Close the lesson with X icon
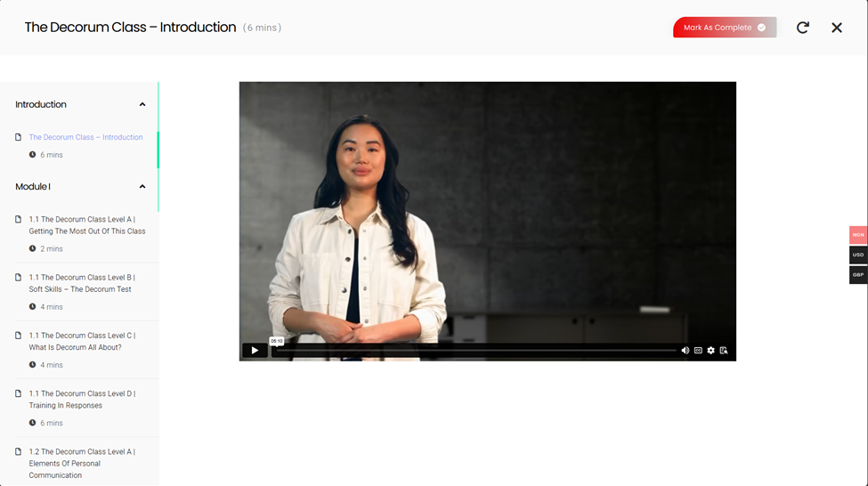The image size is (868, 486). coord(837,28)
